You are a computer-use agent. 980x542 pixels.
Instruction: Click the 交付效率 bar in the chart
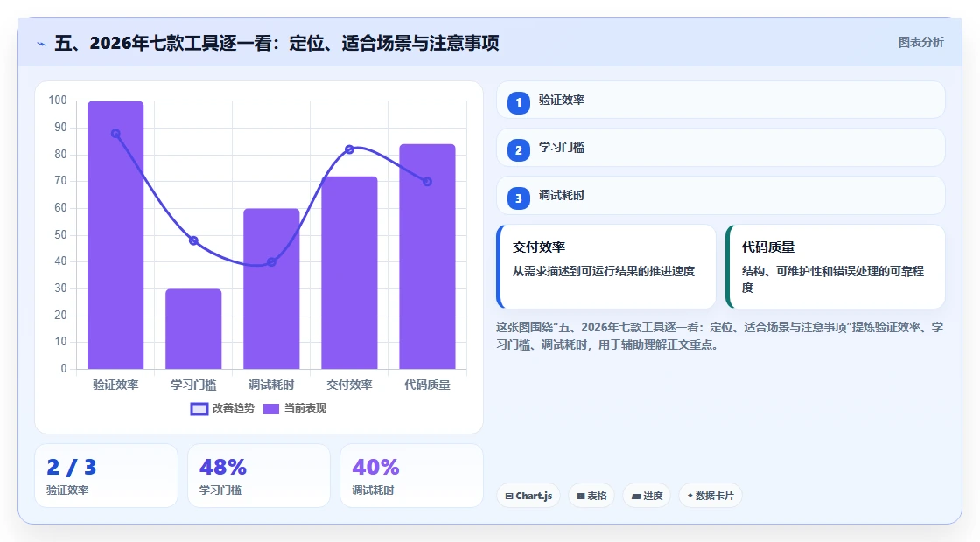pyautogui.click(x=349, y=273)
